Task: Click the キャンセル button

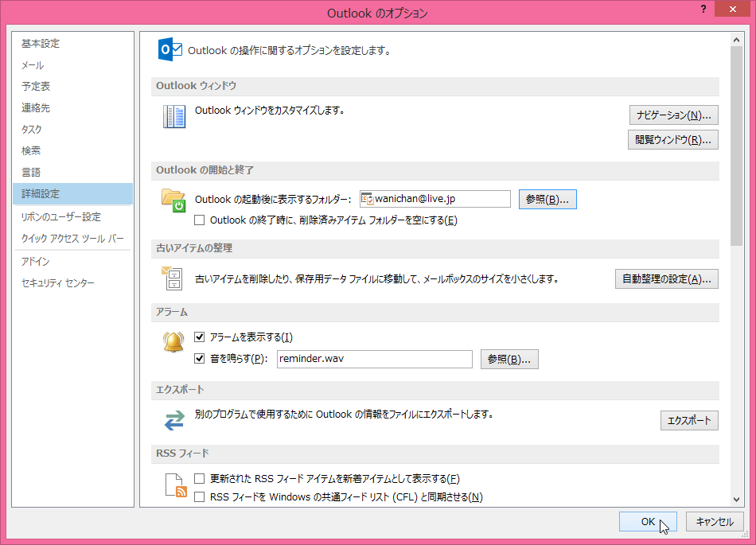Action: coord(715,521)
